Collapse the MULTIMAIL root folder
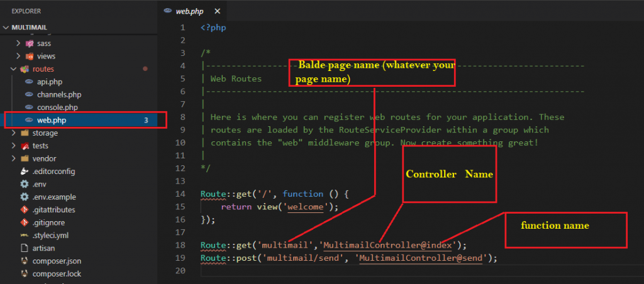Screen dimensions: 644x284 point(7,28)
